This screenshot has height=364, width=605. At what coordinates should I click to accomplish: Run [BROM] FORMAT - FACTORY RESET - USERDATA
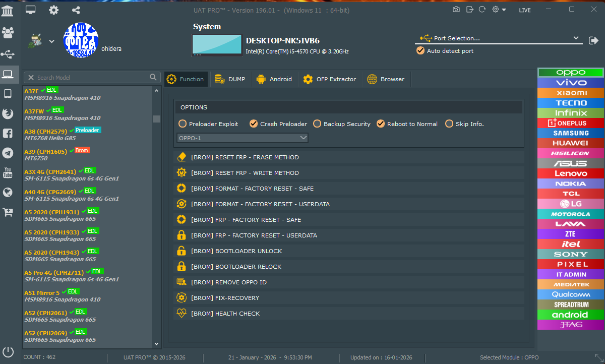pos(349,204)
